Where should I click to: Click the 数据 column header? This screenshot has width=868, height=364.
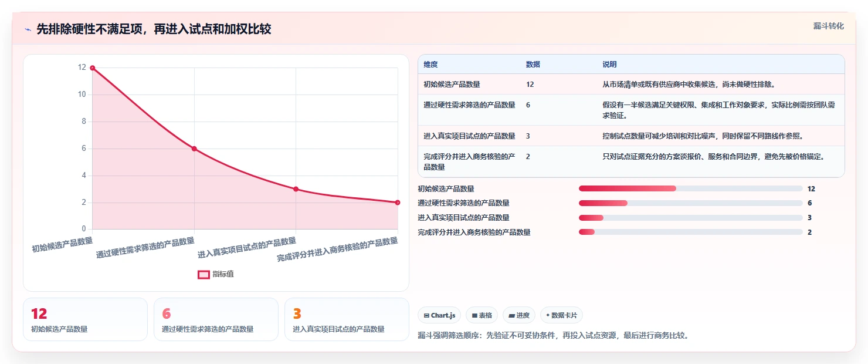[533, 65]
